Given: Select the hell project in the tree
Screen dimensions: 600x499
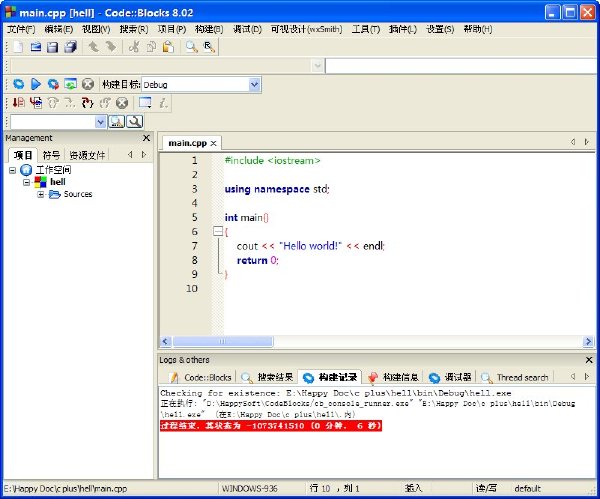Looking at the screenshot, I should pos(58,182).
